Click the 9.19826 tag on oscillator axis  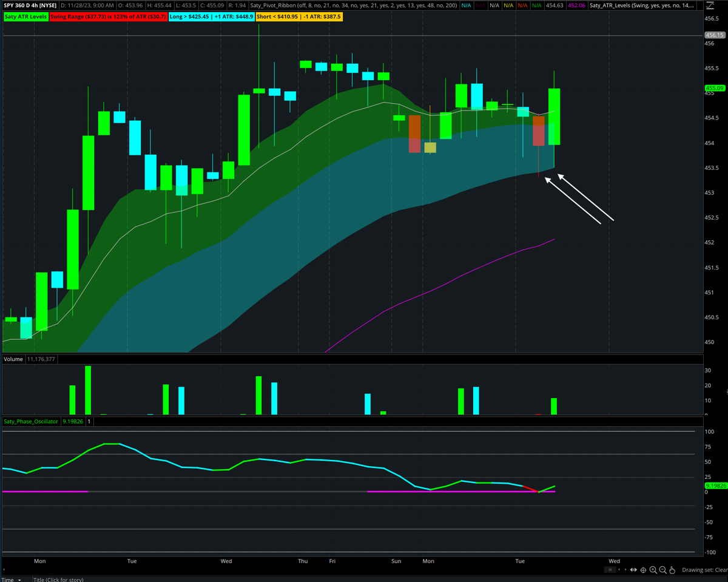pos(715,486)
